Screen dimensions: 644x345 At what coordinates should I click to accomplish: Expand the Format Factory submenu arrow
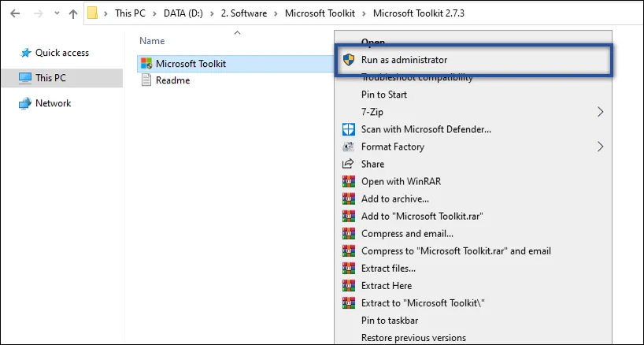click(x=601, y=147)
